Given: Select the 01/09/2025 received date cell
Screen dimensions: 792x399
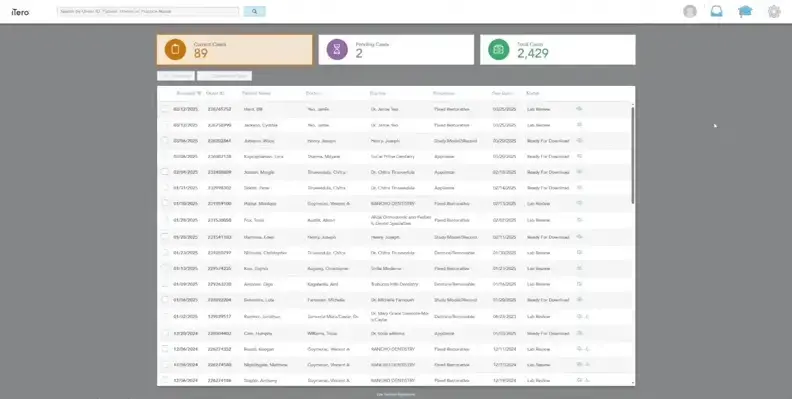Looking at the screenshot, I should (185, 284).
